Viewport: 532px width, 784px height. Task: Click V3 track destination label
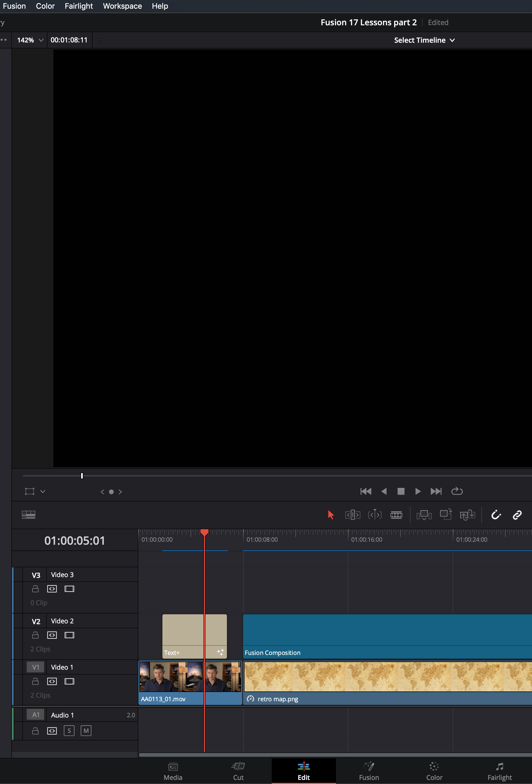(36, 575)
